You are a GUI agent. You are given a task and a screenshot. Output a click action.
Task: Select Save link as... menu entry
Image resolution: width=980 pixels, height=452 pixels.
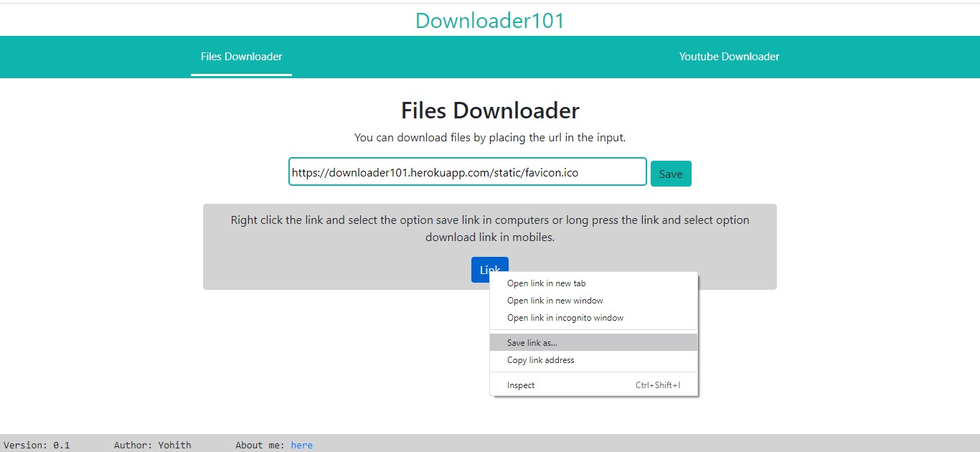593,343
